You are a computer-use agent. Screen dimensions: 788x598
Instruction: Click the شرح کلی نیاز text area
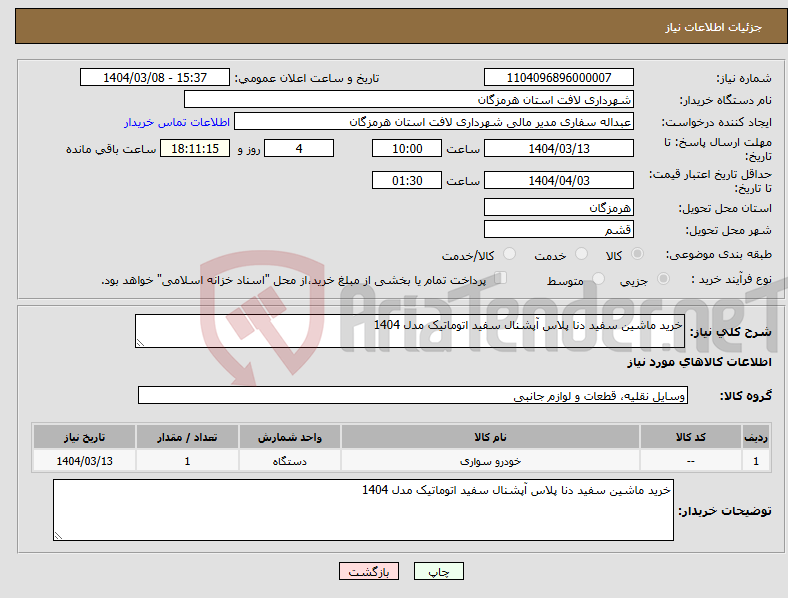pyautogui.click(x=410, y=331)
